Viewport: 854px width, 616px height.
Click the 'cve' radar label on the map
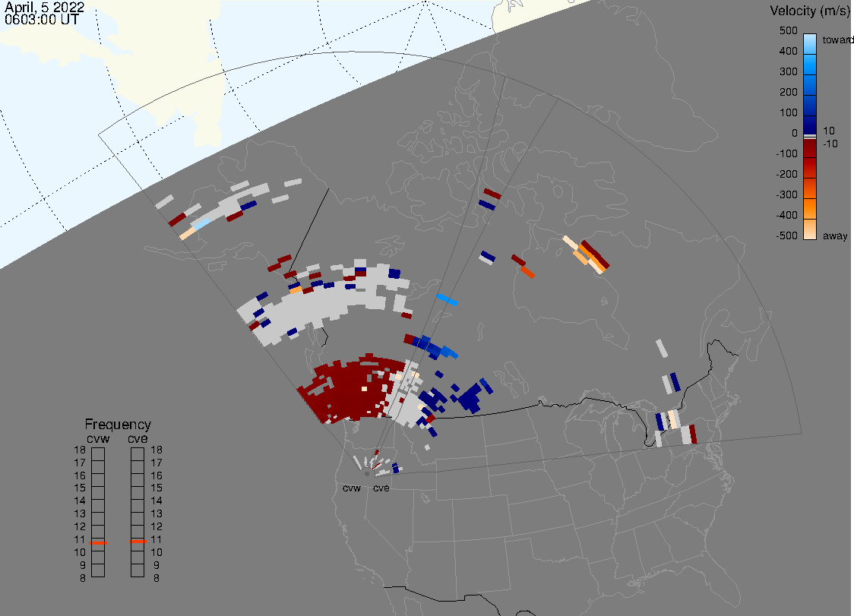(381, 488)
